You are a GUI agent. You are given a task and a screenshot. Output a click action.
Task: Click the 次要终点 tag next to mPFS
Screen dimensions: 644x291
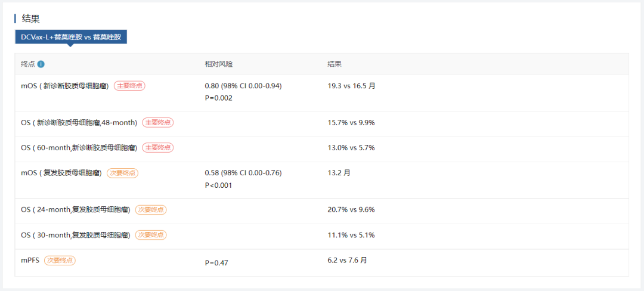click(60, 260)
